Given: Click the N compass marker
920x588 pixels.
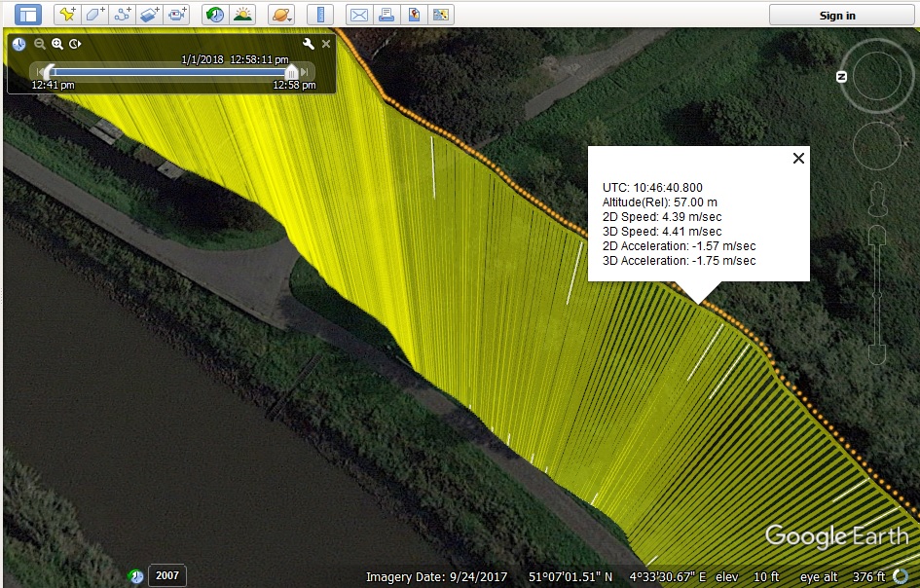Looking at the screenshot, I should tap(841, 76).
